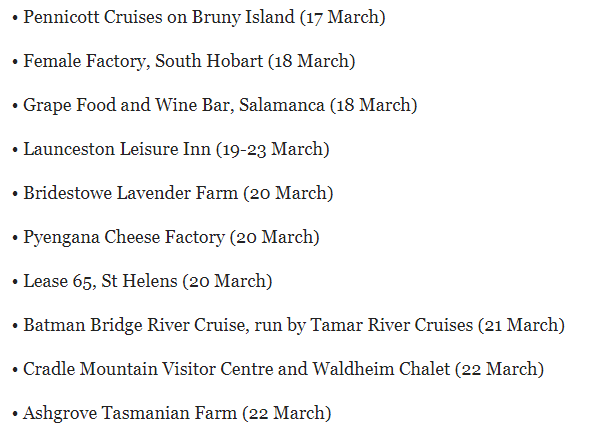Click (20 March) after Pyengana Cheese Factory
The height and width of the screenshot is (437, 601).
274,237
